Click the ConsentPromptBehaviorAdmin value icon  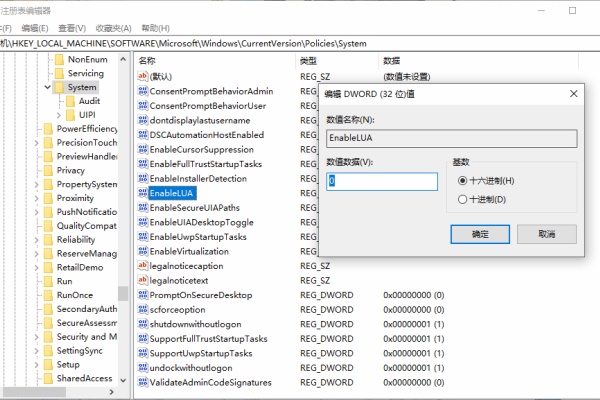pos(142,91)
